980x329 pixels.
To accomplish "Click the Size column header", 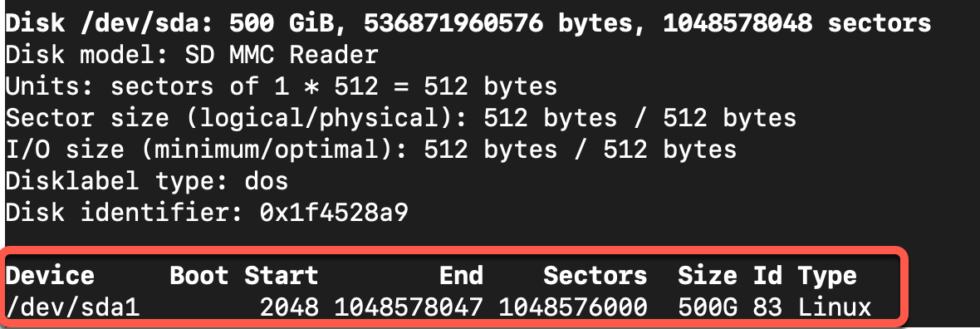I will (708, 276).
